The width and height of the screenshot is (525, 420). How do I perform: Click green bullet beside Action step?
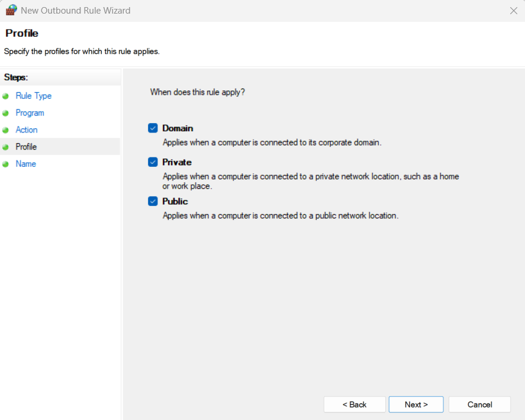[x=6, y=130]
